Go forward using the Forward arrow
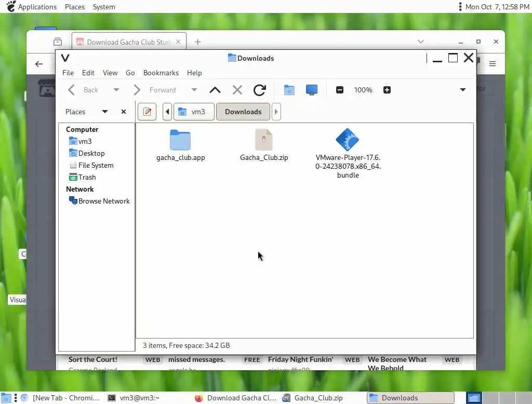Viewport: 532px width, 404px height. point(137,90)
